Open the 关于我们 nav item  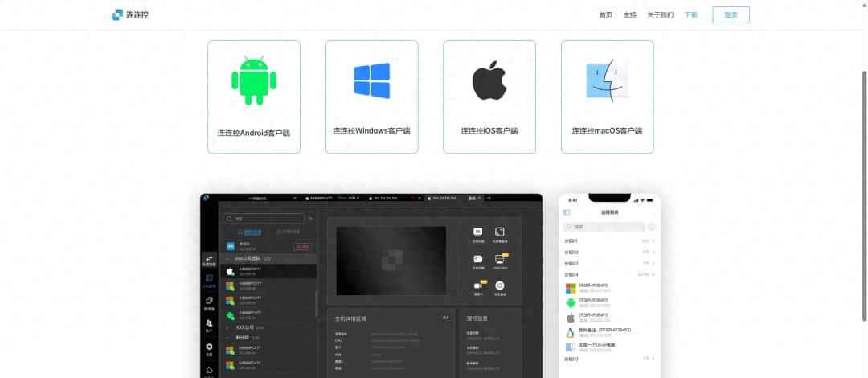point(661,15)
